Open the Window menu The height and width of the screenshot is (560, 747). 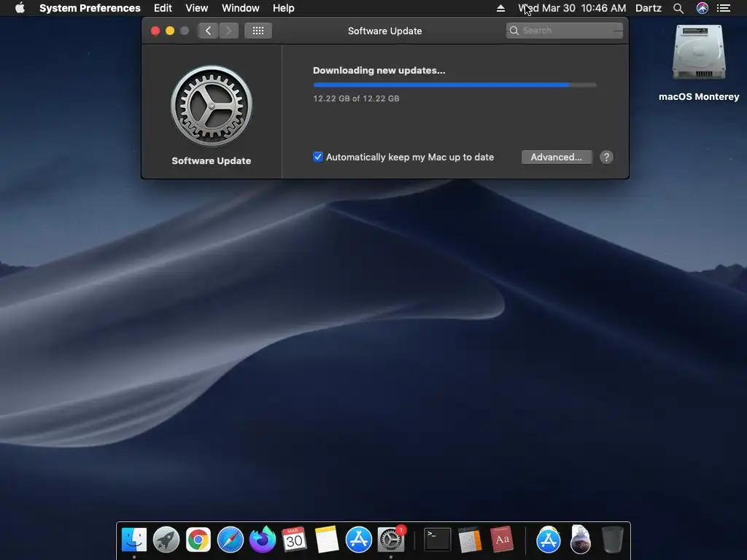241,8
